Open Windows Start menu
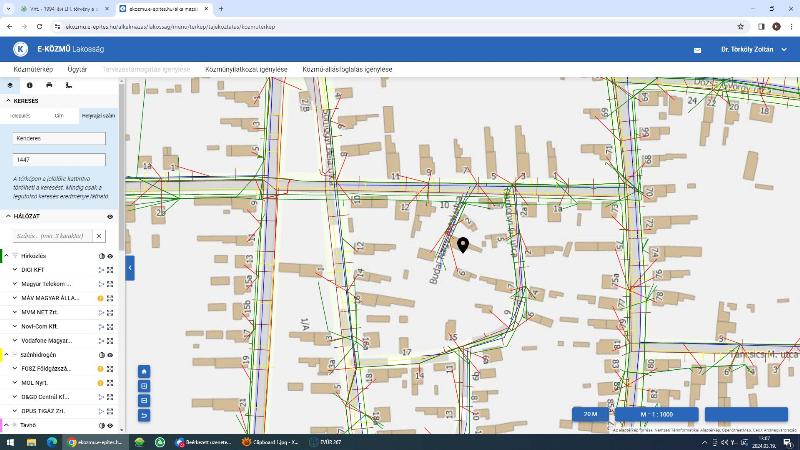 click(10, 442)
